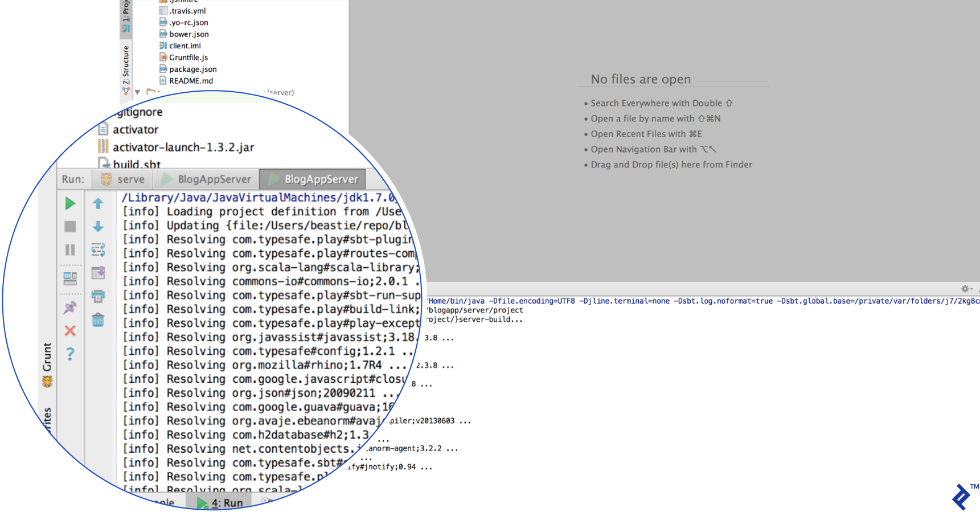The width and height of the screenshot is (980, 512).
Task: Click the green Rerun button
Action: tap(70, 203)
